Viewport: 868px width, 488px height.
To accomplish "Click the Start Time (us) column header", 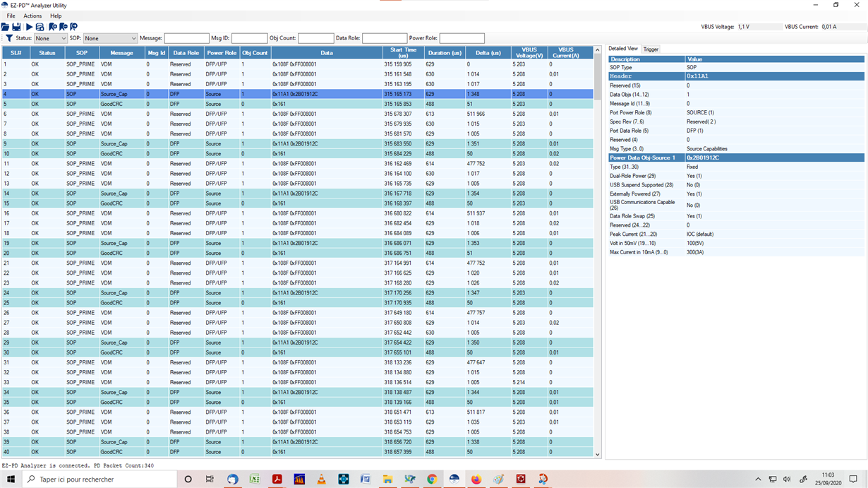I will pyautogui.click(x=404, y=53).
